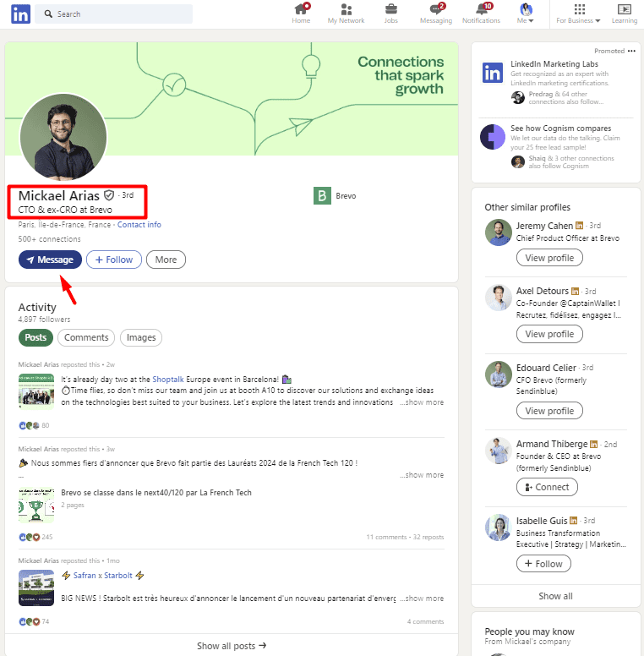Switch to the Comments activity tab
Image resolution: width=644 pixels, height=656 pixels.
tap(86, 337)
